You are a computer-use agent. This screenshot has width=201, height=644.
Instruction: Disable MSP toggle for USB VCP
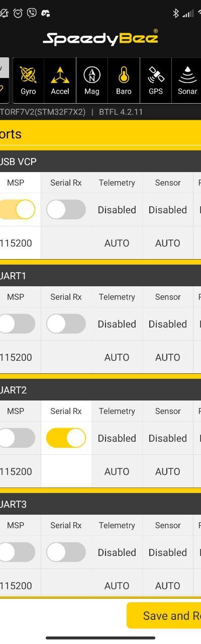(x=18, y=209)
